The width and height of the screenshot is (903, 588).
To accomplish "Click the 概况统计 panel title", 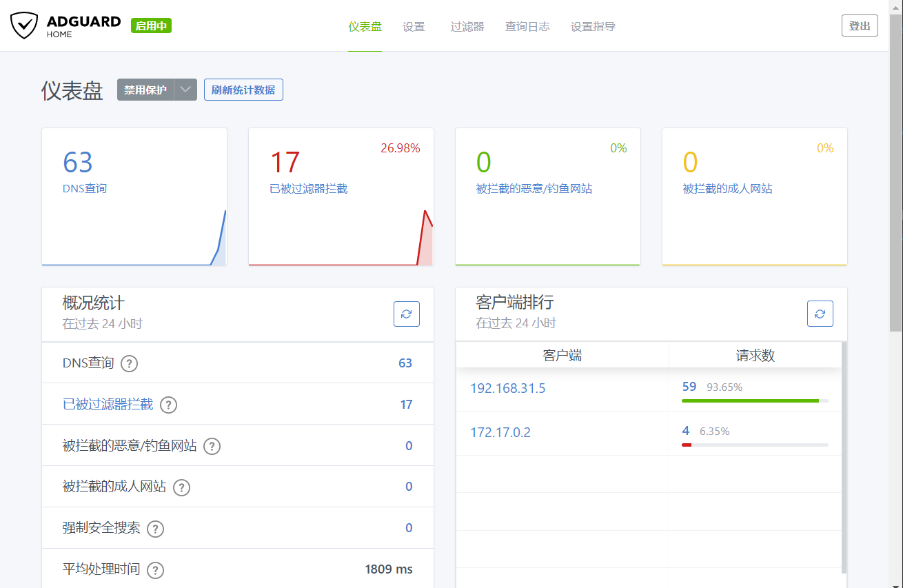I will click(94, 303).
